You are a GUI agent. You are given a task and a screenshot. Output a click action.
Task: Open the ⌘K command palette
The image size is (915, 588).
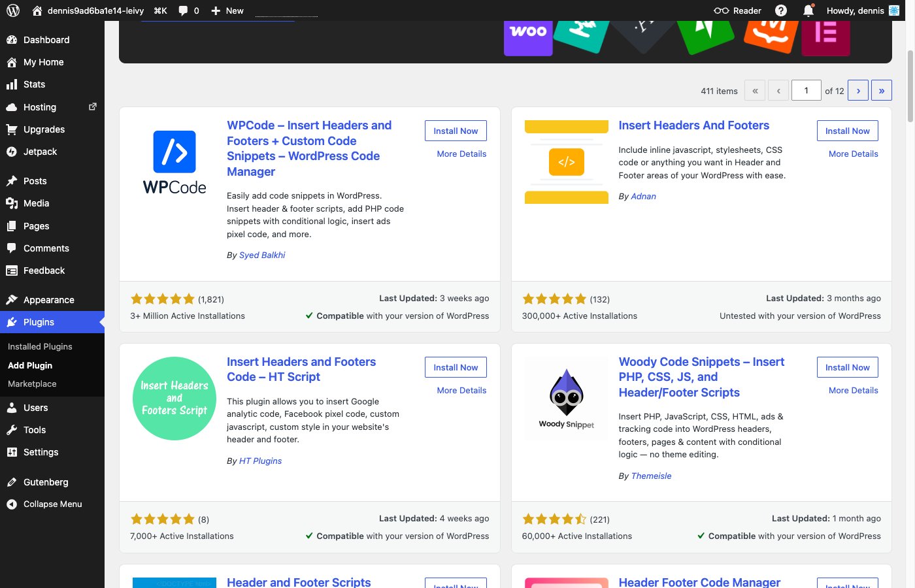161,10
